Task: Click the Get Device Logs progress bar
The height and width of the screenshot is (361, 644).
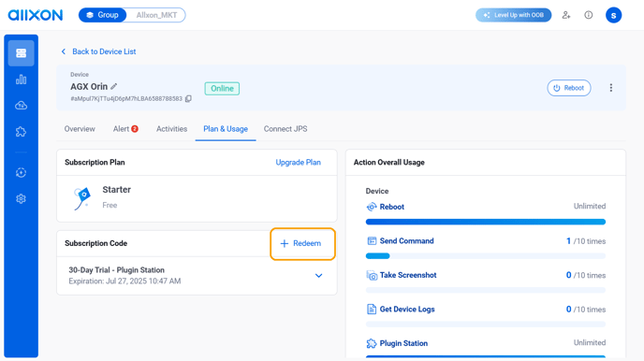Action: click(x=486, y=325)
